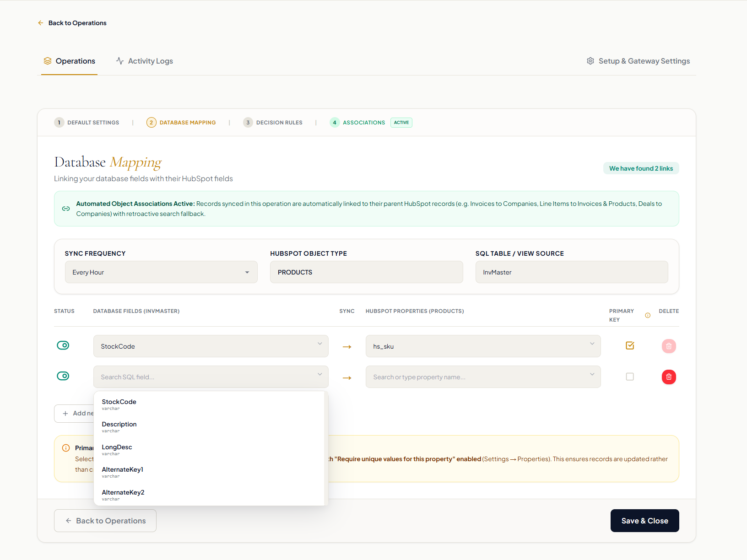Click the Setup & Gateway Settings gear icon
This screenshot has width=747, height=560.
pyautogui.click(x=590, y=61)
